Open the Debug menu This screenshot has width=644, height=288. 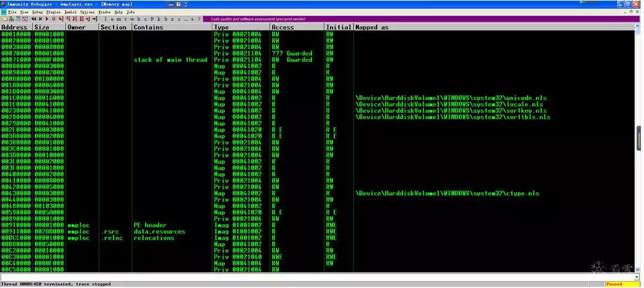(38, 13)
